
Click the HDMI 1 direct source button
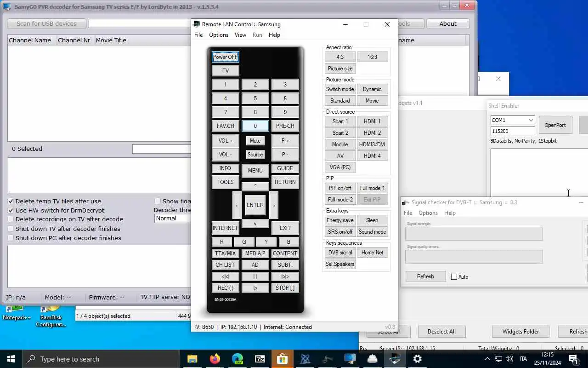(x=372, y=121)
